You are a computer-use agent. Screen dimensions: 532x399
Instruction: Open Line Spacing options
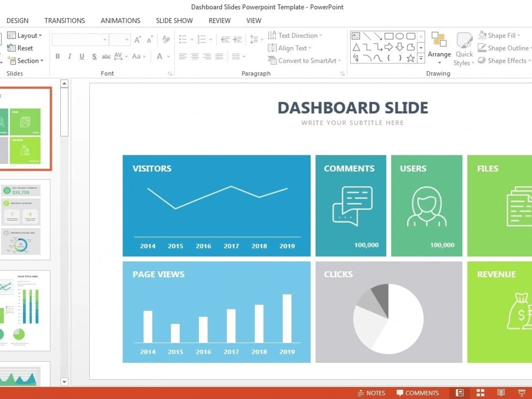pos(256,39)
